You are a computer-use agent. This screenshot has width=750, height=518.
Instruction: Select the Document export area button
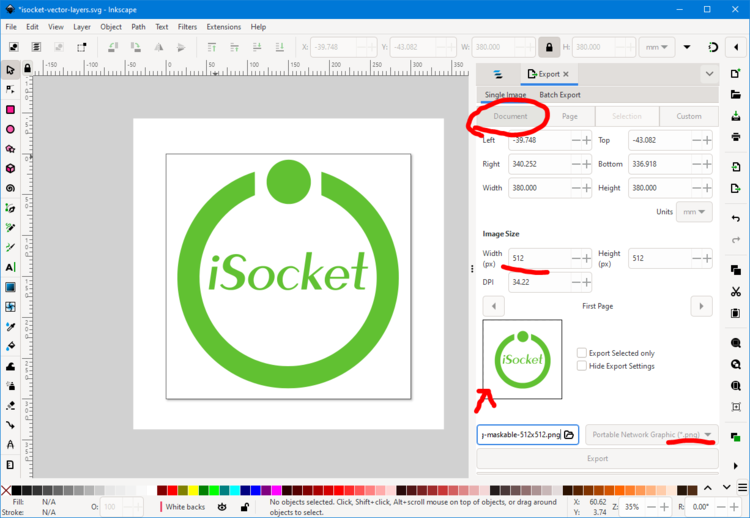[510, 116]
